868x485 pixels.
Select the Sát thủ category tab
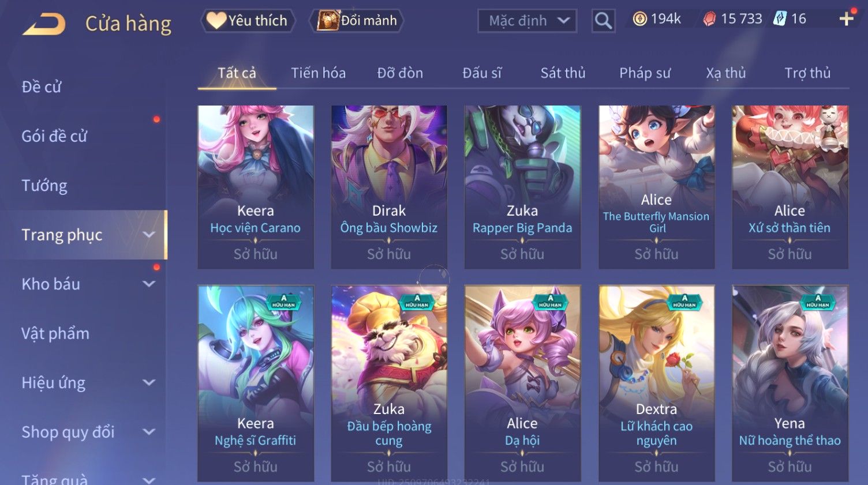coord(563,73)
